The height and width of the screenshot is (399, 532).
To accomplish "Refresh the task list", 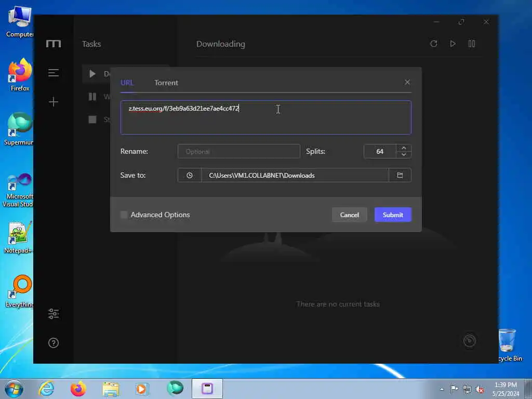I will point(434,44).
